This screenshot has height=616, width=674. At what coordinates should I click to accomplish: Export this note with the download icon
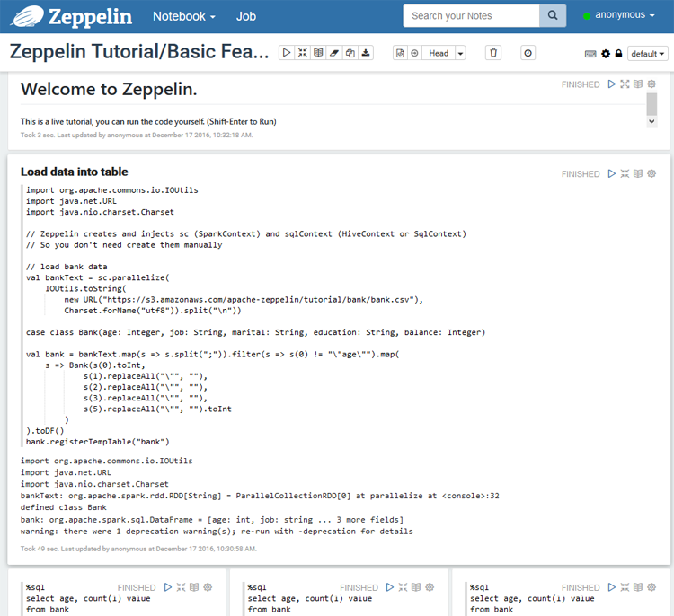point(366,53)
